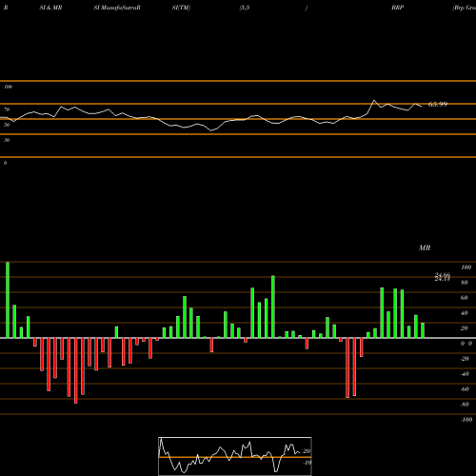Click the overlapping 24.66 value label
This screenshot has width=476, height=476.
[x=443, y=275]
